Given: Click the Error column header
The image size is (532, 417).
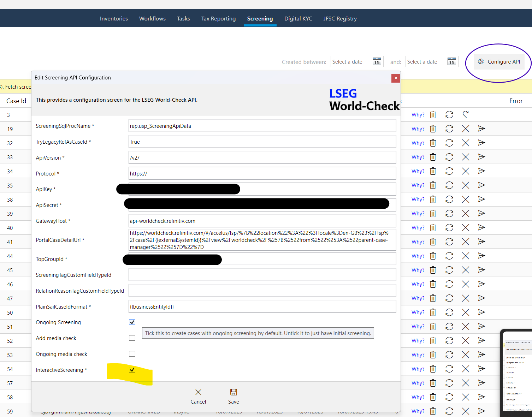Looking at the screenshot, I should pos(516,101).
